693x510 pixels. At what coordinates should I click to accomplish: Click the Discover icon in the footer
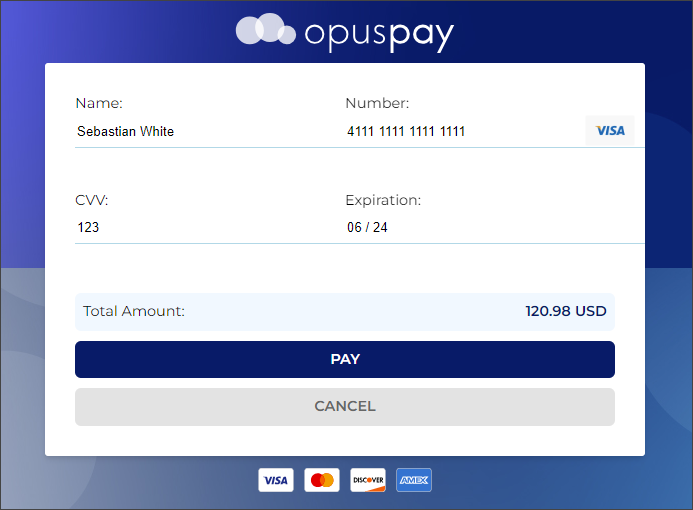tap(368, 480)
